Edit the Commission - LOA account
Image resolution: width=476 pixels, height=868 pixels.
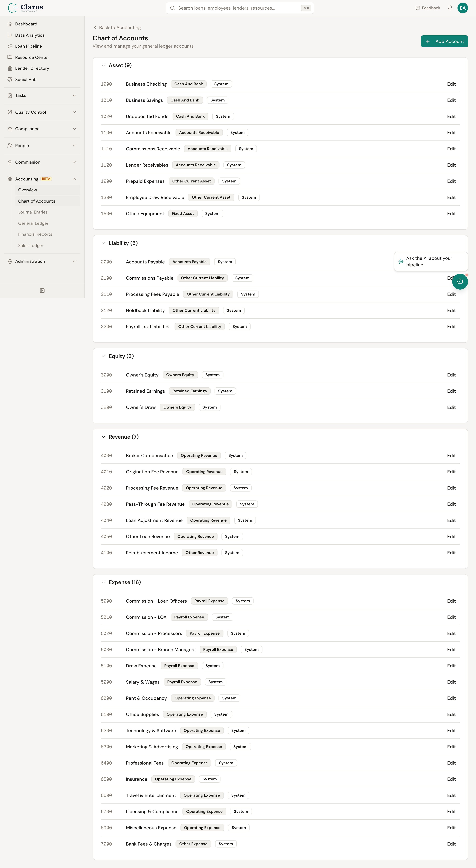[x=451, y=617]
